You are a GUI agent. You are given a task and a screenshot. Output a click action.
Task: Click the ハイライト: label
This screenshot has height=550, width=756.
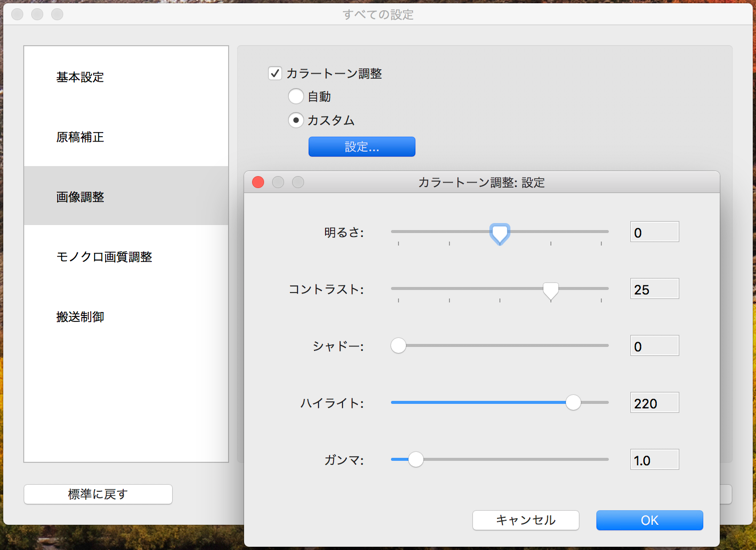tap(332, 403)
